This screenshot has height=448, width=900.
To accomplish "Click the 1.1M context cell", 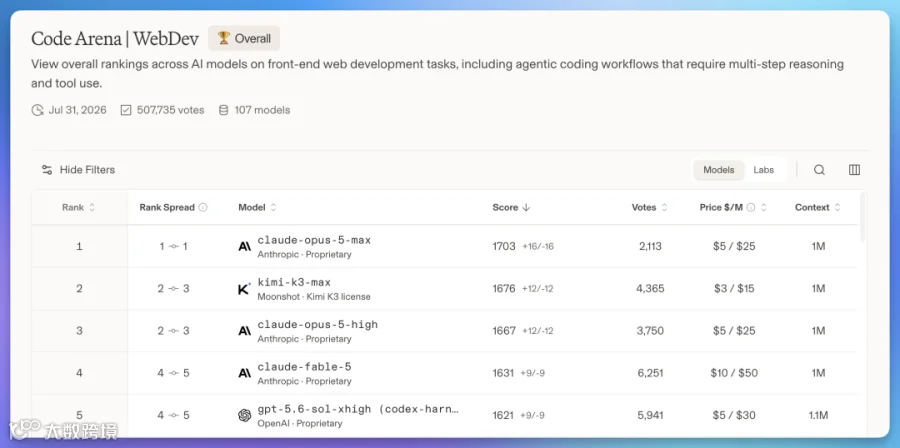I will pos(818,415).
